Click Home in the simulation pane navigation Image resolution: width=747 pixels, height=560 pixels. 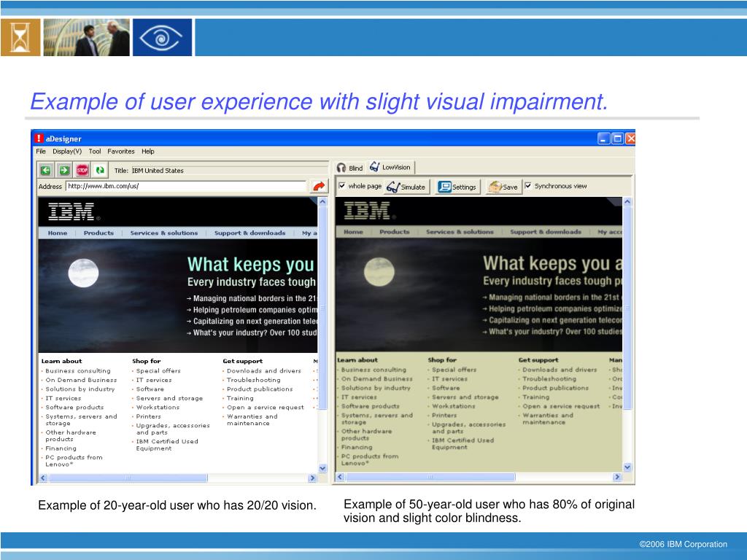[x=354, y=232]
